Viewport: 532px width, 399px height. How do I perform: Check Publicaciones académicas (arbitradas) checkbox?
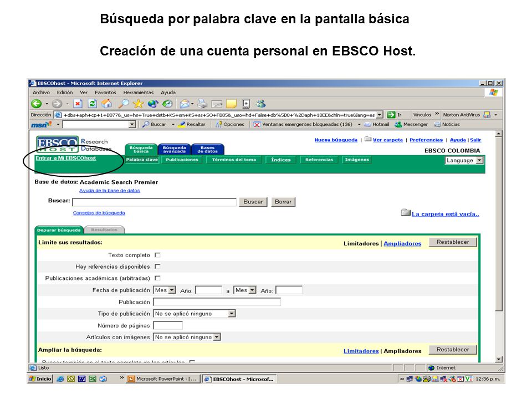click(157, 278)
